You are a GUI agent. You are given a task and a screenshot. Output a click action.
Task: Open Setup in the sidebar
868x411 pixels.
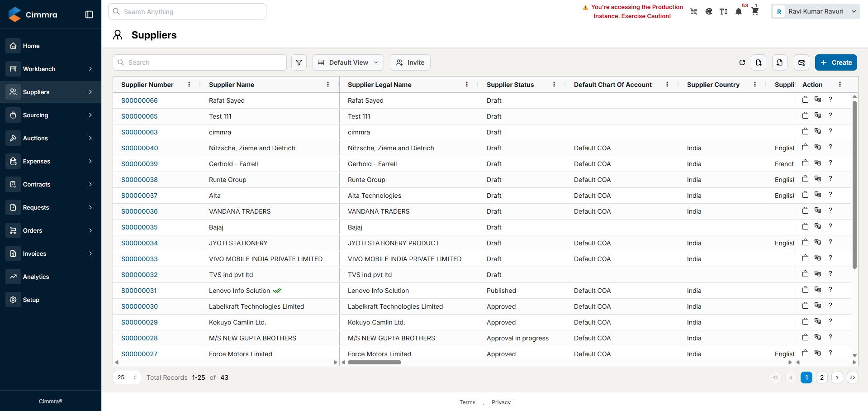point(51,300)
